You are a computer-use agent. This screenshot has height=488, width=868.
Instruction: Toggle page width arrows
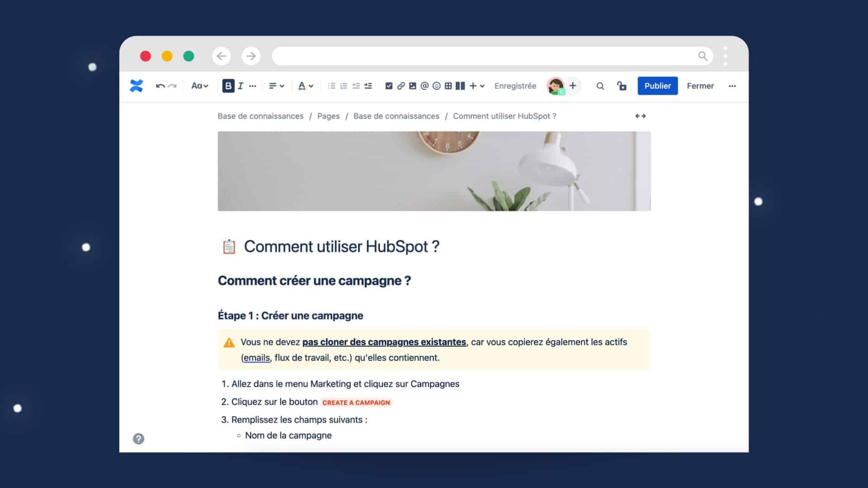pyautogui.click(x=640, y=116)
